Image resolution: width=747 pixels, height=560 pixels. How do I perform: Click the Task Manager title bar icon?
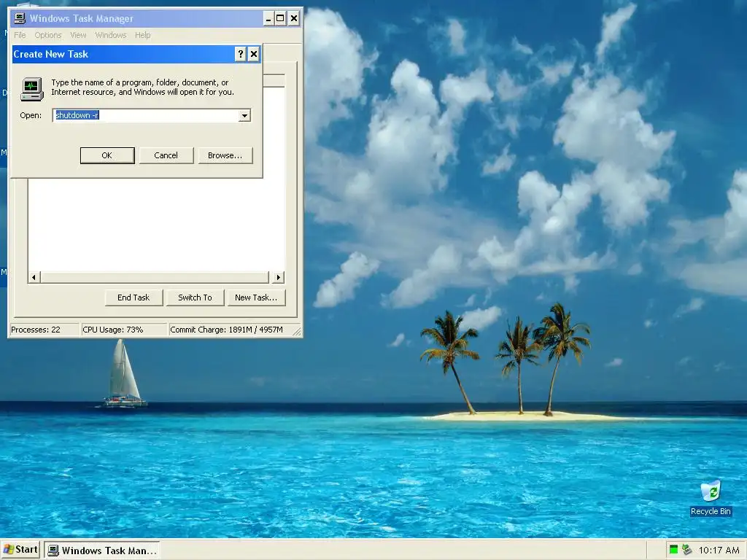click(x=20, y=18)
